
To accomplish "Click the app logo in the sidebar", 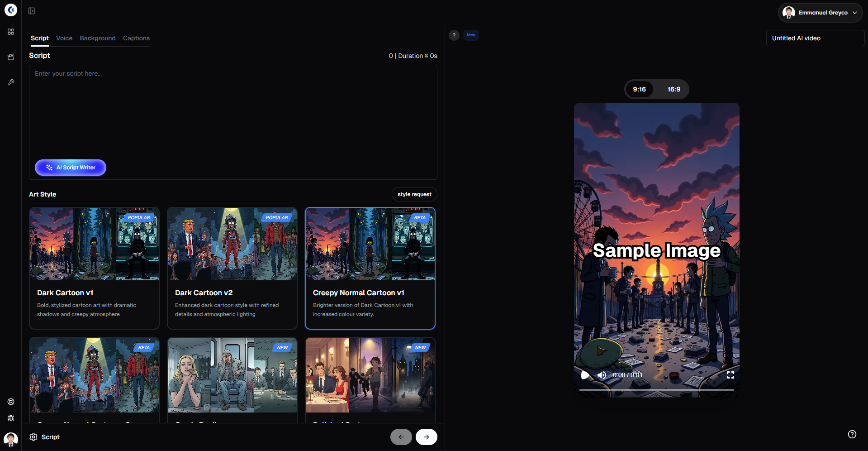I will (11, 10).
